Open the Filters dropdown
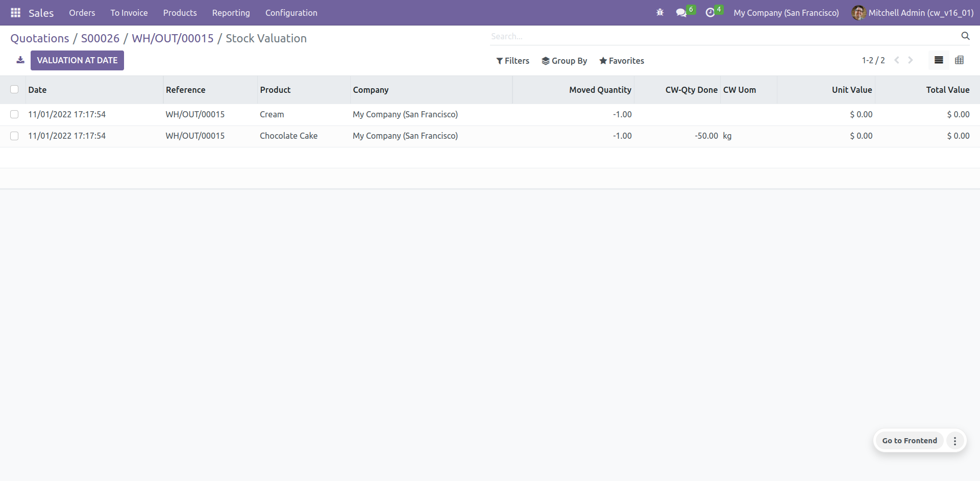This screenshot has height=481, width=980. (512, 61)
